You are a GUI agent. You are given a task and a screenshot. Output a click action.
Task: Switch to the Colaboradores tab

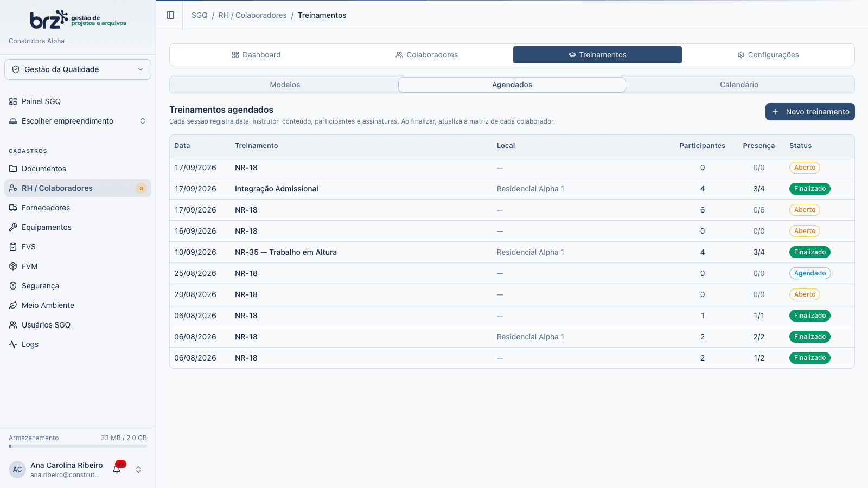click(x=427, y=55)
